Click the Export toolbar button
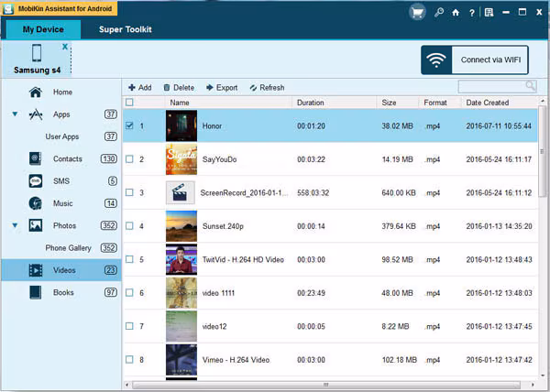 click(x=222, y=88)
